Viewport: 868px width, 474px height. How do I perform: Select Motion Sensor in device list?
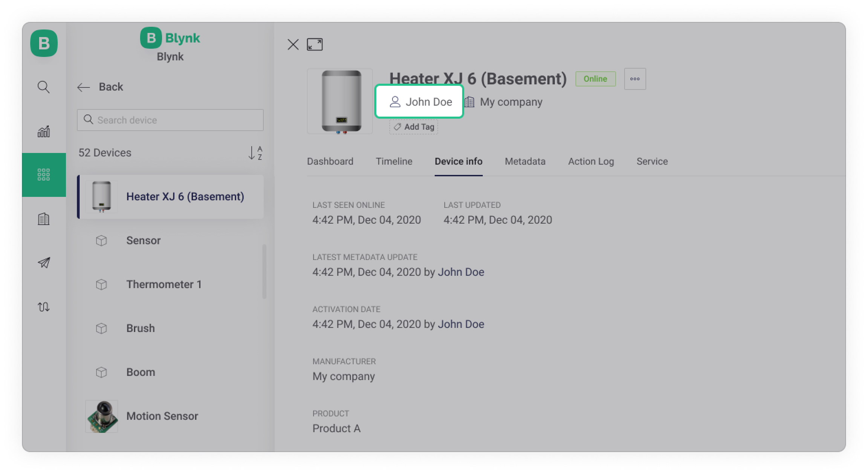(x=162, y=416)
